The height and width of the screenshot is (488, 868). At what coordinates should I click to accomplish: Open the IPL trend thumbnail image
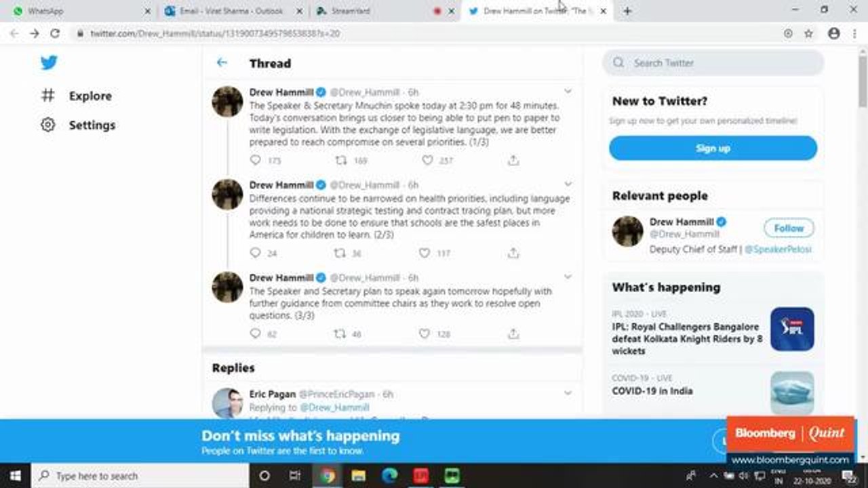click(792, 329)
